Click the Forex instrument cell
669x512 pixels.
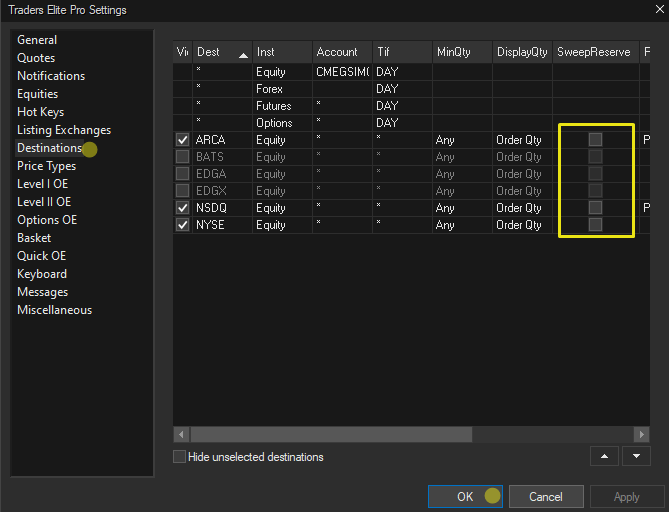coord(282,89)
